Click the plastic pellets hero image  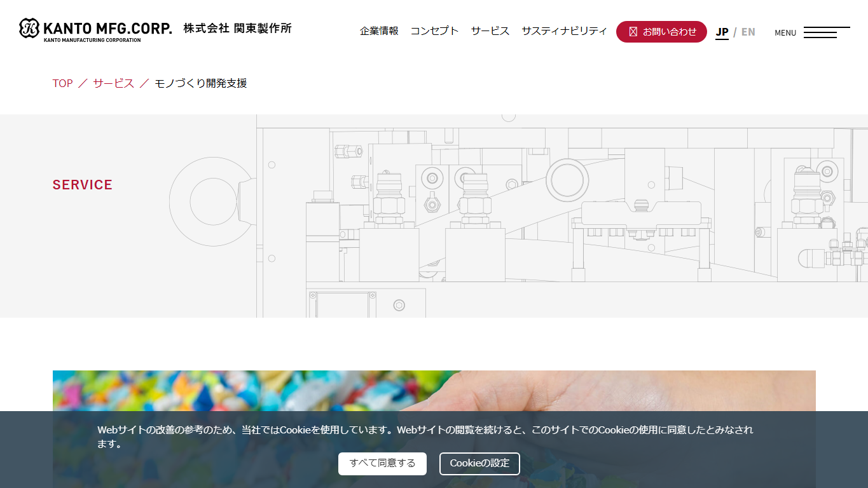click(x=434, y=391)
